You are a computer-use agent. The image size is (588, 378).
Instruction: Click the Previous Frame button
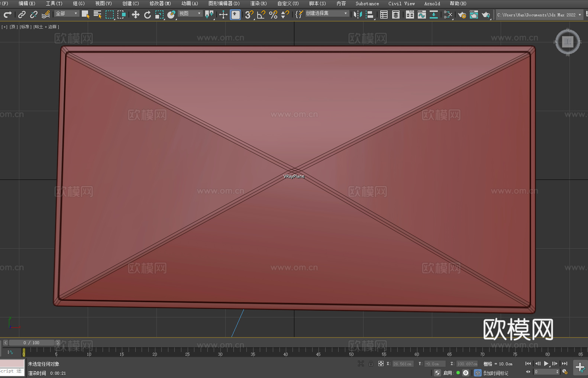tap(537, 364)
